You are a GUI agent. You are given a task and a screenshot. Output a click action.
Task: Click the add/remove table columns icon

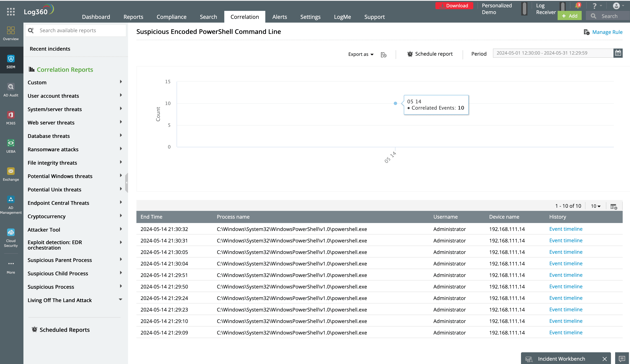(613, 206)
